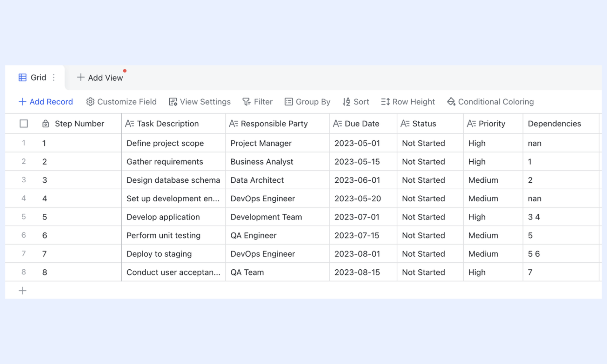Viewport: 607px width, 364px height.
Task: Click the text-type icon on Status column
Action: tap(405, 123)
